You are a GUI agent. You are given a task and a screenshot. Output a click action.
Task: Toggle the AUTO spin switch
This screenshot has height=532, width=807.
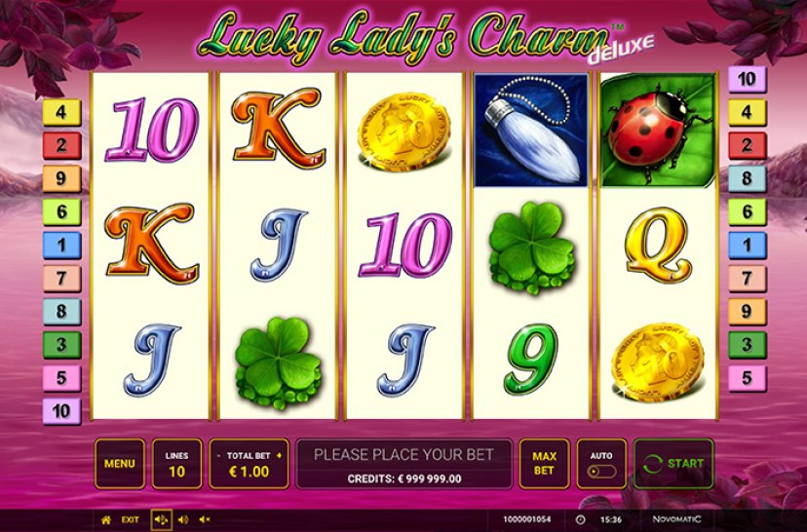601,472
